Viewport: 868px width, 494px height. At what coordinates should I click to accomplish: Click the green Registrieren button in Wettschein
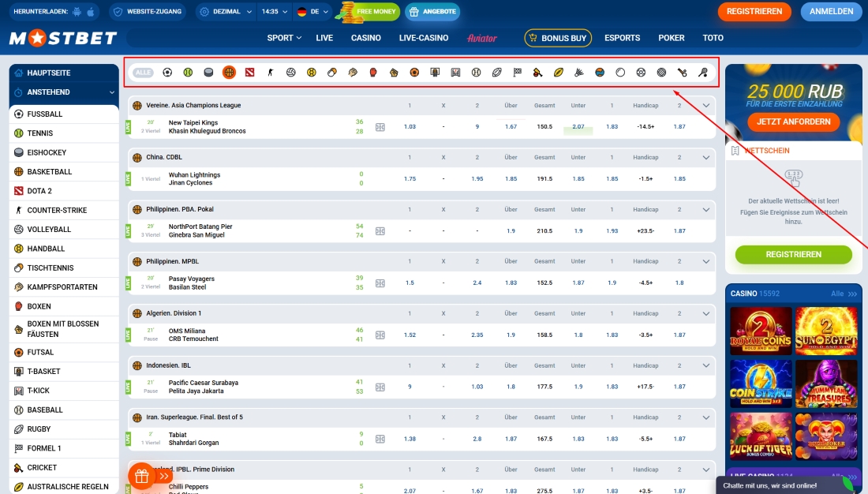point(793,254)
